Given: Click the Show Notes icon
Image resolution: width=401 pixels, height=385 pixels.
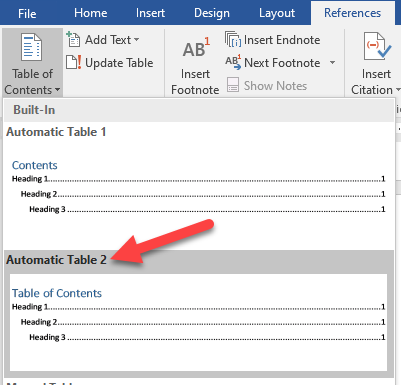Looking at the screenshot, I should [233, 85].
